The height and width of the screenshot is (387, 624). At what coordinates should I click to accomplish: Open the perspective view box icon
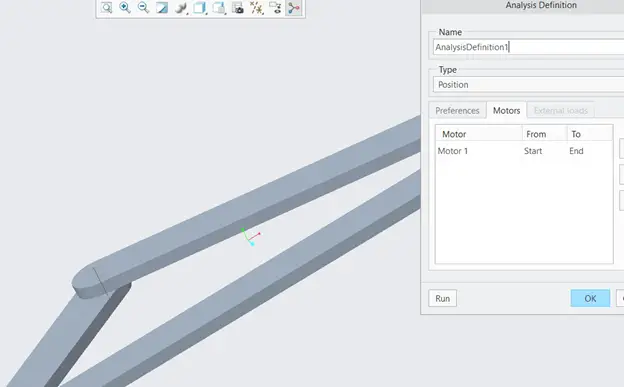click(219, 8)
